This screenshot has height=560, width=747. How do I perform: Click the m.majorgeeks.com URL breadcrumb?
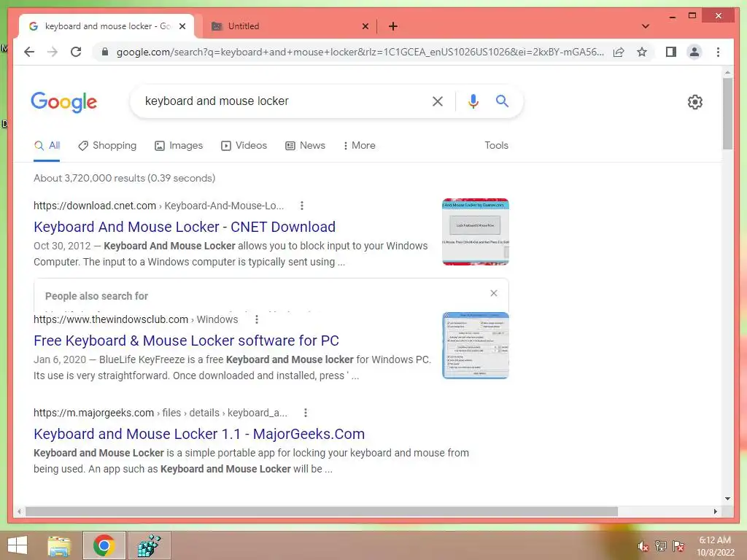(x=160, y=413)
